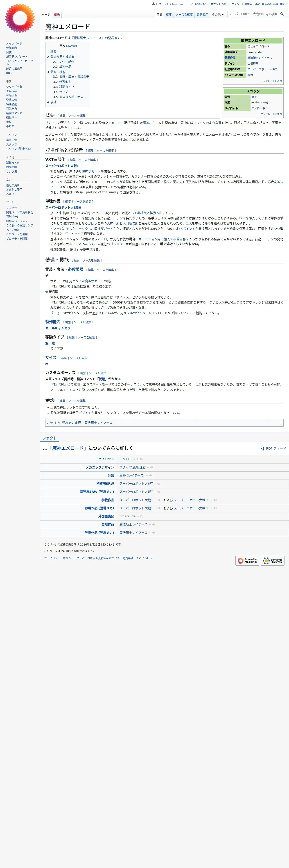Open the オールキャンセラー link
Image resolution: width=289 pixels, height=868 pixels.
coord(60,328)
